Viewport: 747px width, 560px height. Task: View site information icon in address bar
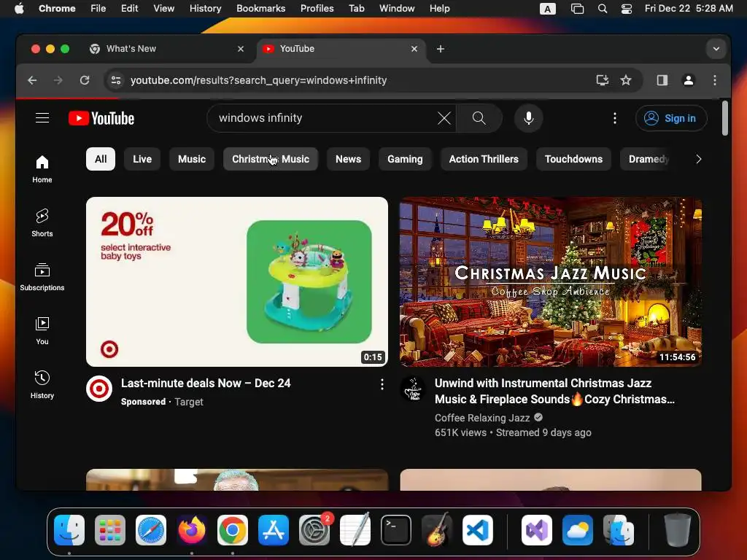[x=116, y=80]
